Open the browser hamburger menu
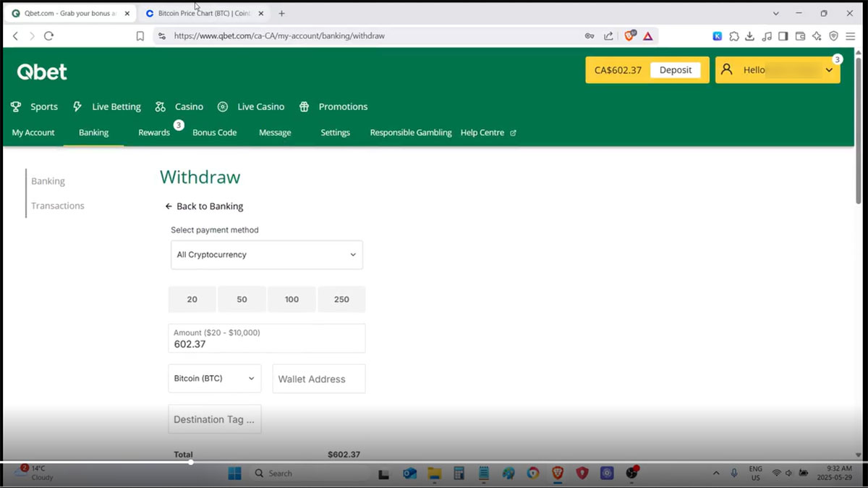Viewport: 868px width, 488px height. (850, 35)
